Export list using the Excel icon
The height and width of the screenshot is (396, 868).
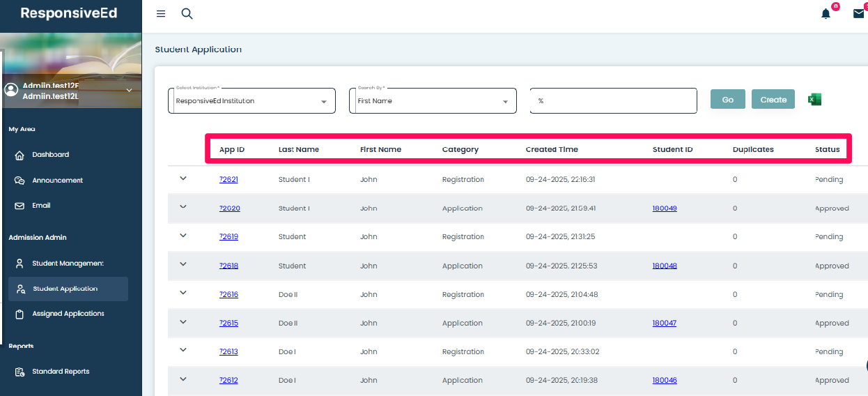click(x=814, y=100)
